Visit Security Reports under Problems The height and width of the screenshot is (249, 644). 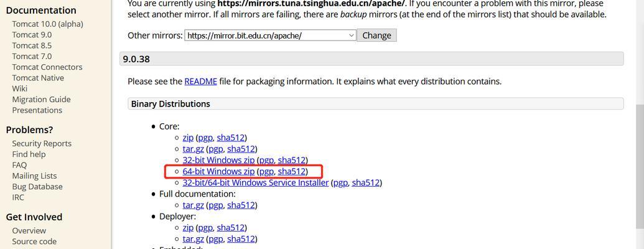click(42, 143)
